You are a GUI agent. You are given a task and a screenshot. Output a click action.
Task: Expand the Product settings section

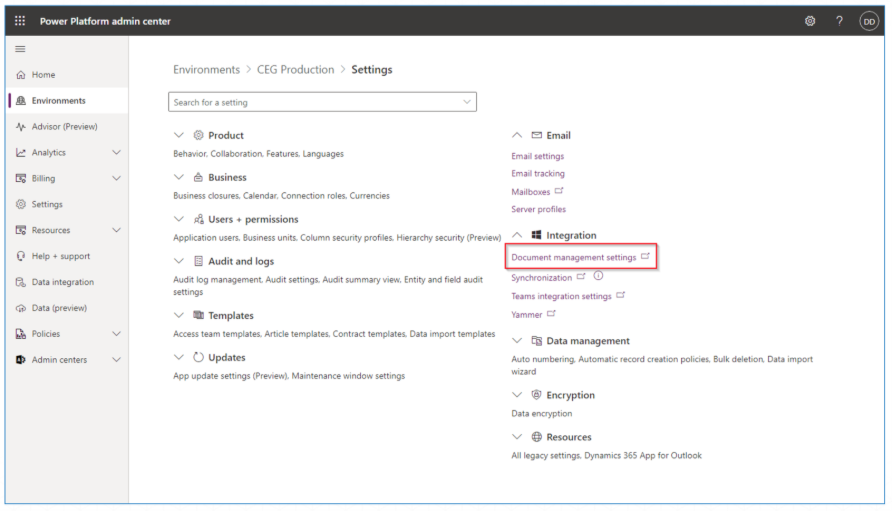click(179, 135)
